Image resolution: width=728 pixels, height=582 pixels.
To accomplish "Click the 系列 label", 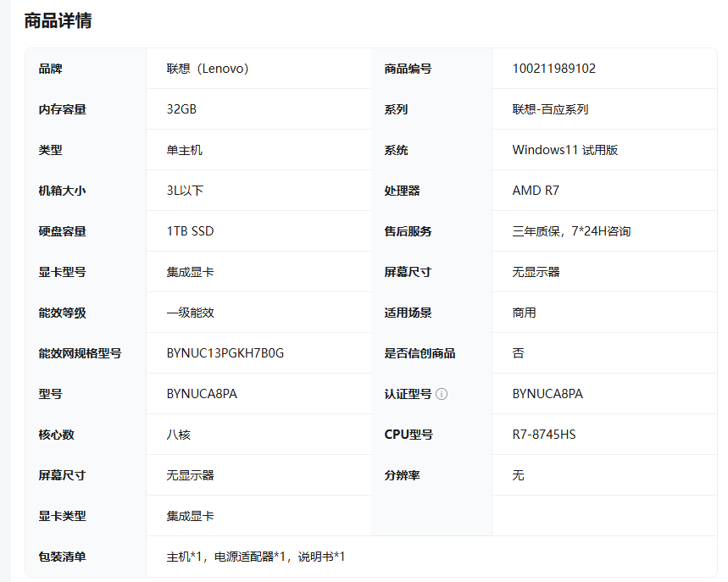I will click(x=396, y=109).
